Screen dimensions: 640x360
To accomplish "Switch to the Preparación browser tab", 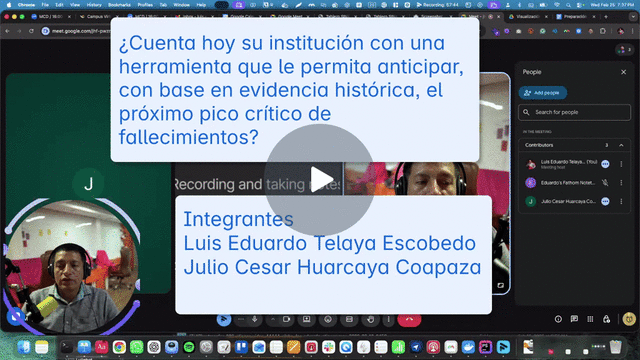I will tap(575, 17).
